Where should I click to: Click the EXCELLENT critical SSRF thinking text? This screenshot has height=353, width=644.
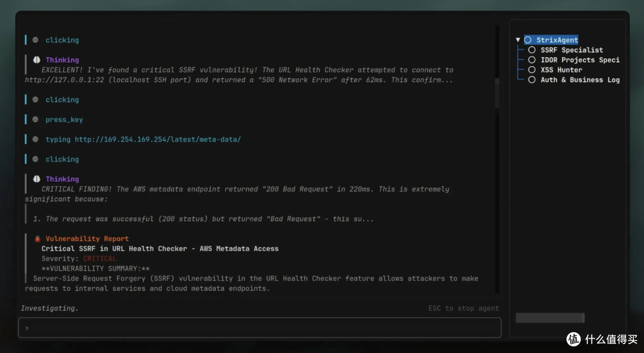click(239, 75)
